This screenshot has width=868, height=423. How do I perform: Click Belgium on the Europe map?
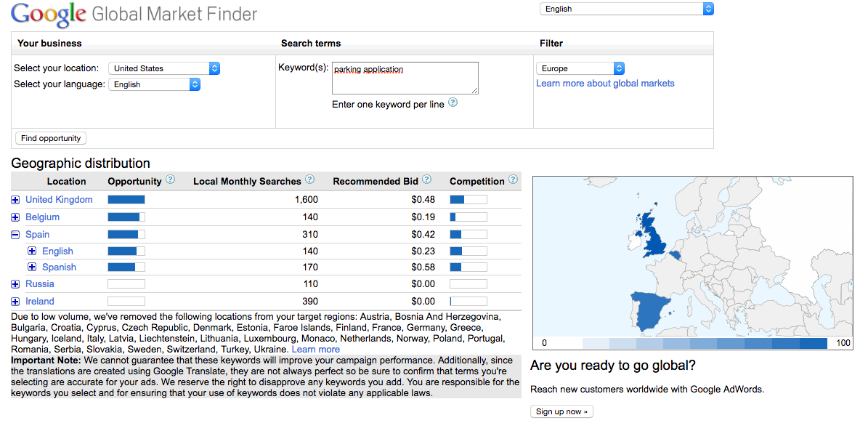678,256
